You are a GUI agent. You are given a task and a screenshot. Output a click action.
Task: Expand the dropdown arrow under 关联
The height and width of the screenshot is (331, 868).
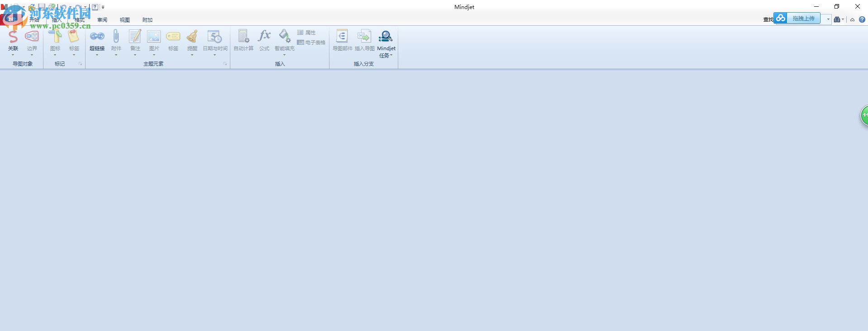tap(13, 55)
